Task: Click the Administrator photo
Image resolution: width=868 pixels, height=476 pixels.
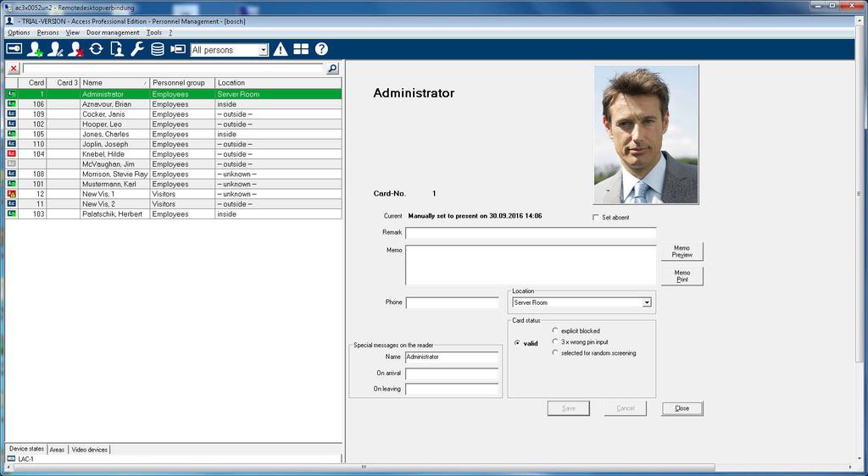Action: pos(646,135)
